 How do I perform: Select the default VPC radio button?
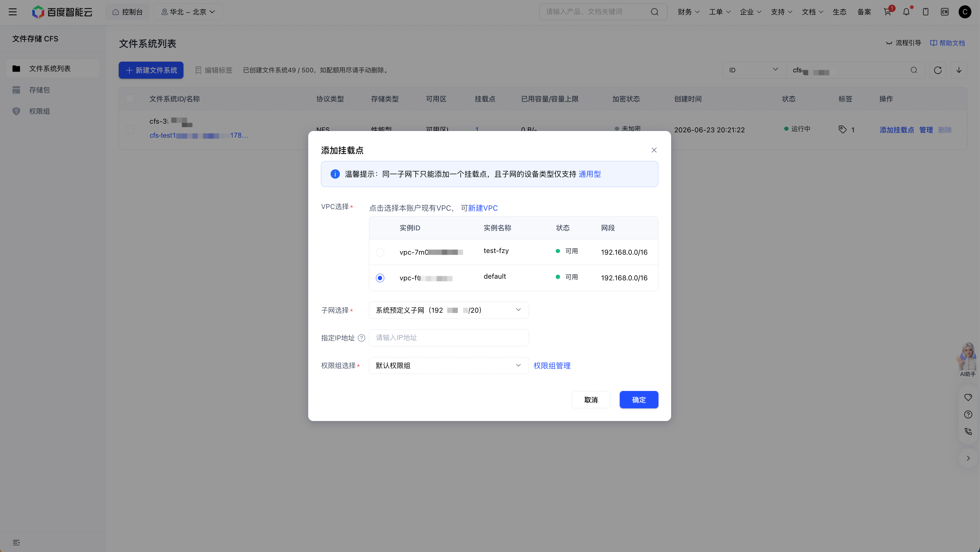pyautogui.click(x=380, y=278)
